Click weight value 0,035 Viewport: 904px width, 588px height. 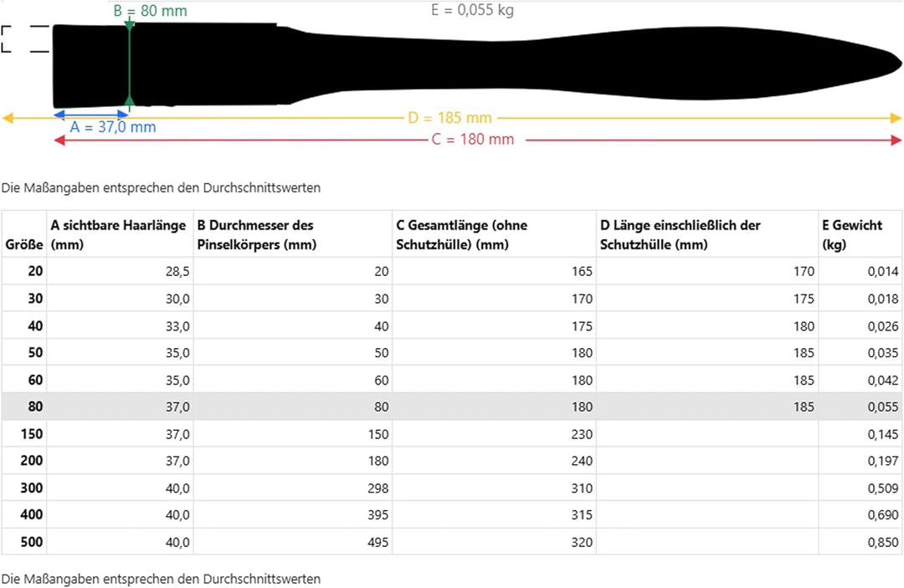tap(883, 352)
